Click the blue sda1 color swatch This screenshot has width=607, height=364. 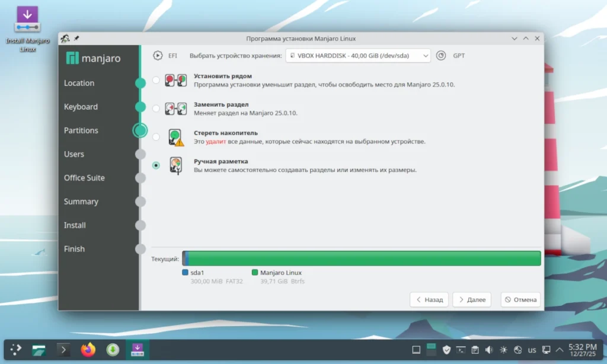[x=185, y=272]
